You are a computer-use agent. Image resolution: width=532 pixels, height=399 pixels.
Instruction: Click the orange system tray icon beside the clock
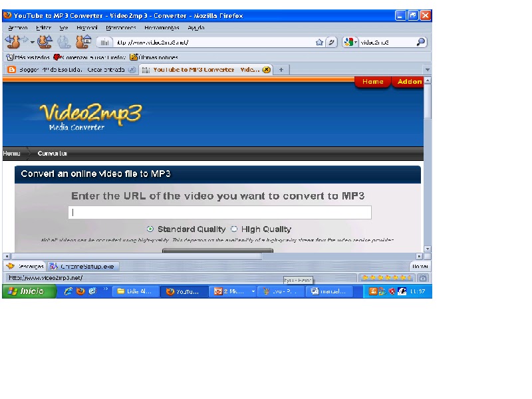[x=372, y=291]
